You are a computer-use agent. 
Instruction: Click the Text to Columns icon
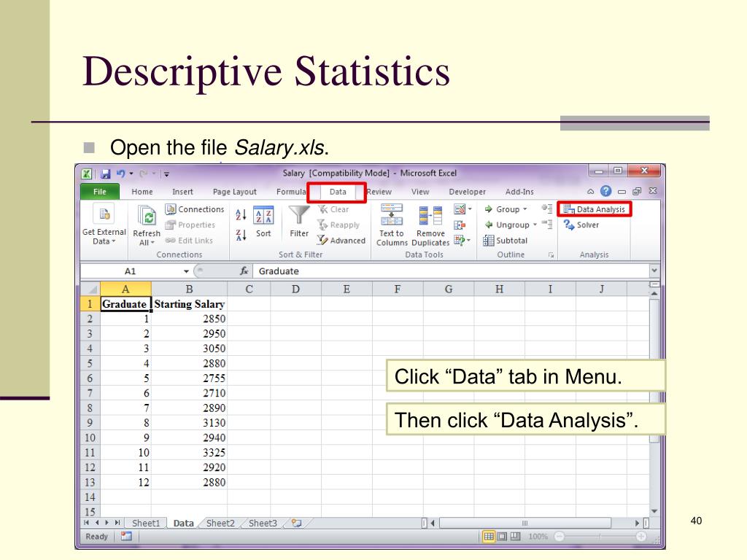point(392,215)
